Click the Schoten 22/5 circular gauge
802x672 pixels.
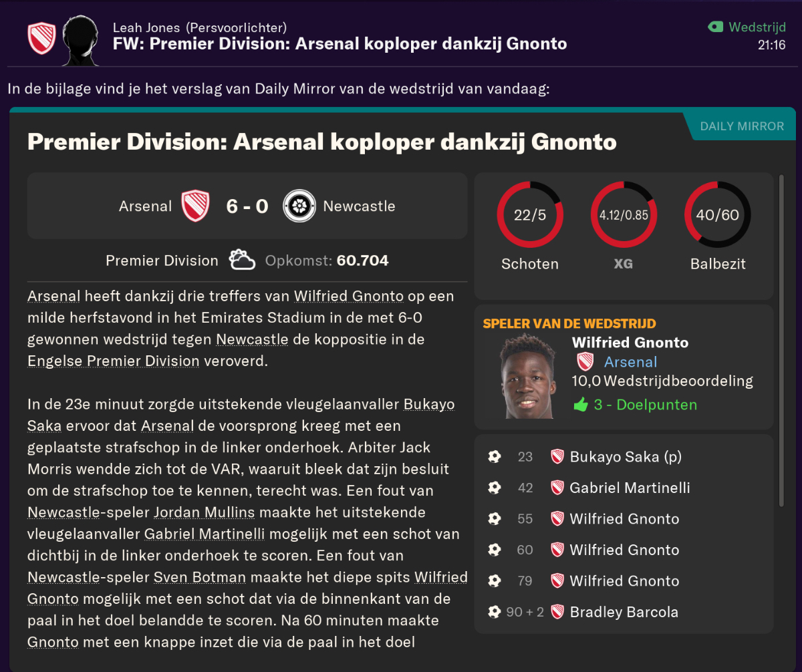(x=530, y=215)
